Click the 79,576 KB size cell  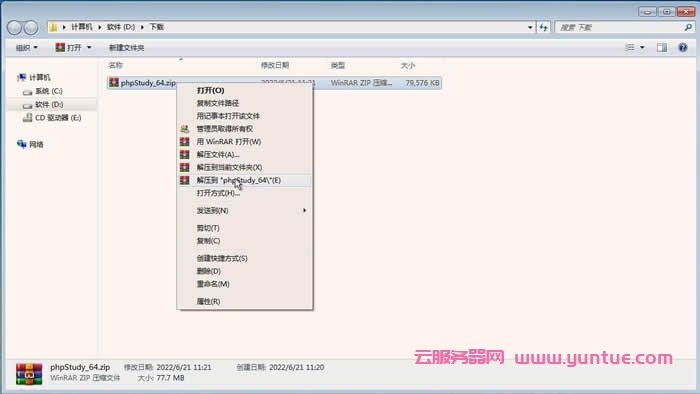[422, 83]
